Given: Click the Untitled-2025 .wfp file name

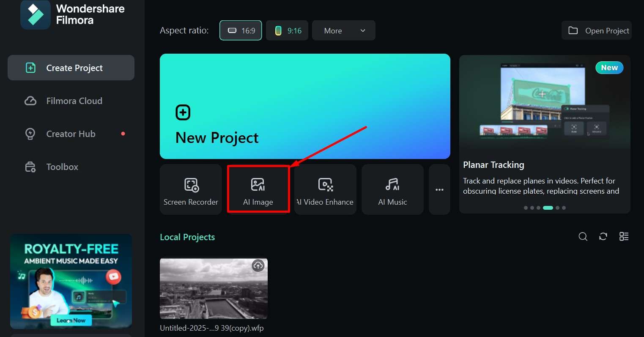Looking at the screenshot, I should click(x=211, y=328).
